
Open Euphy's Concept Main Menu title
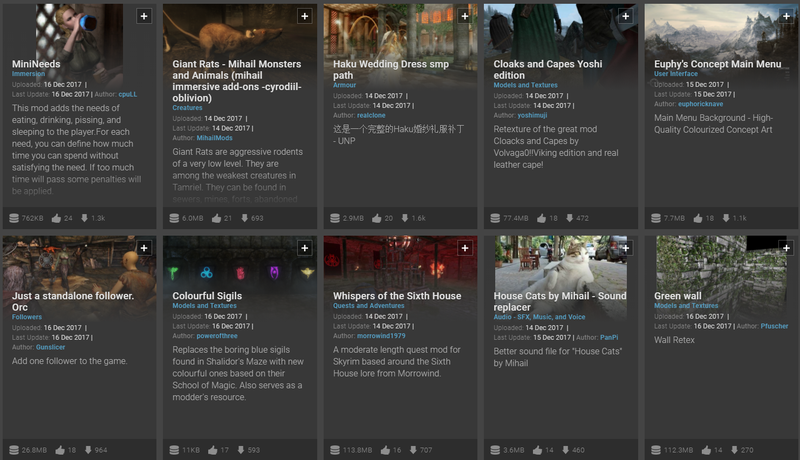pyautogui.click(x=717, y=64)
